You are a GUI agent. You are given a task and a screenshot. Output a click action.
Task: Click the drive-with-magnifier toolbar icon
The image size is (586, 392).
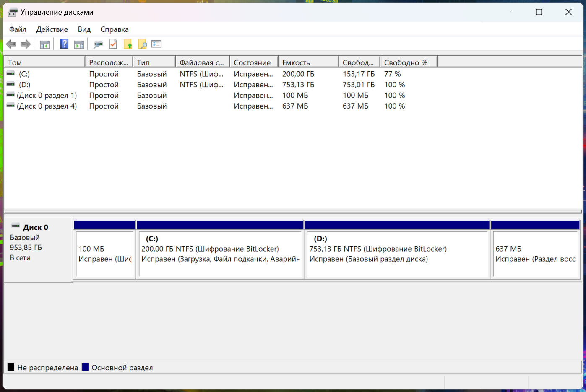(98, 44)
